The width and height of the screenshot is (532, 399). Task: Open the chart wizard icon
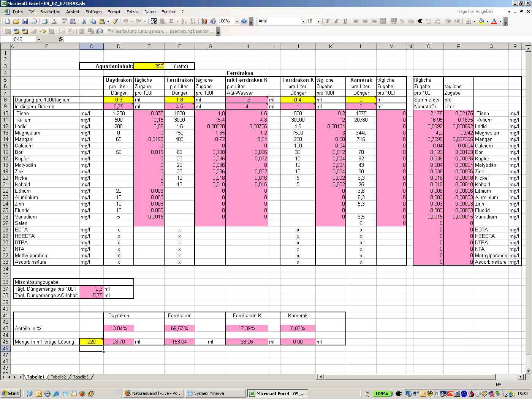pyautogui.click(x=204, y=22)
